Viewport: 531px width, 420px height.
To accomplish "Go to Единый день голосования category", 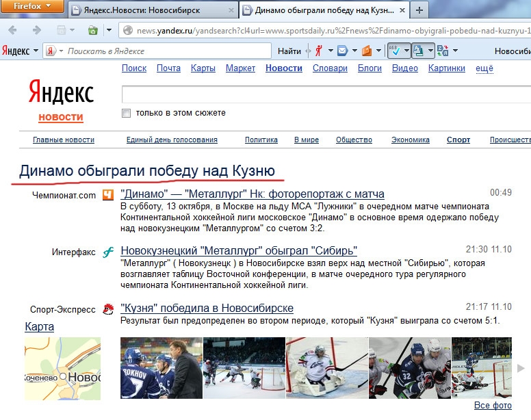I will tap(172, 140).
